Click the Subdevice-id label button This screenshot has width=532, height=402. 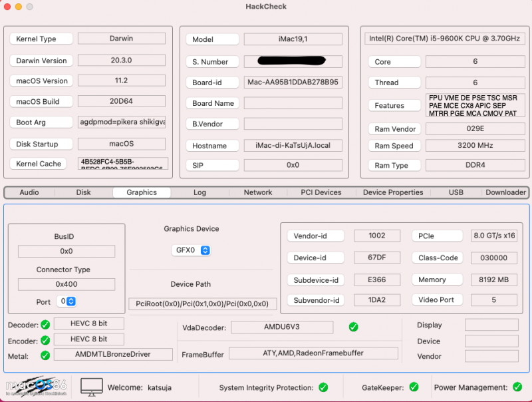315,280
